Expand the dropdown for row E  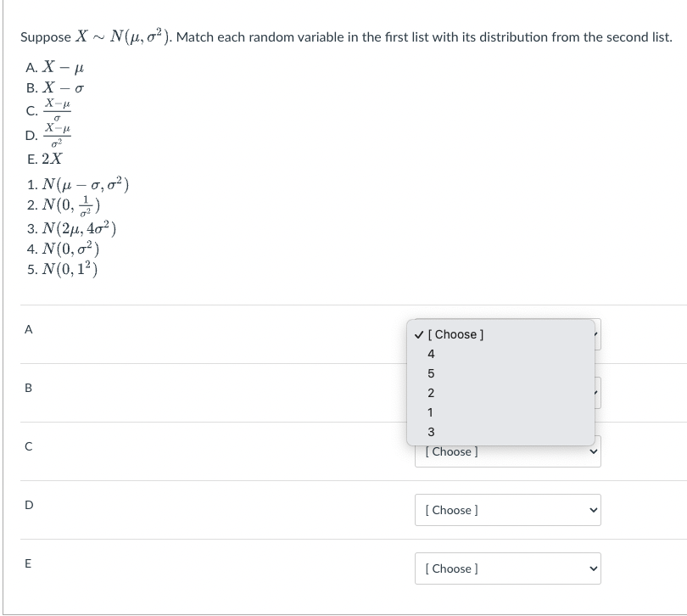pos(508,568)
